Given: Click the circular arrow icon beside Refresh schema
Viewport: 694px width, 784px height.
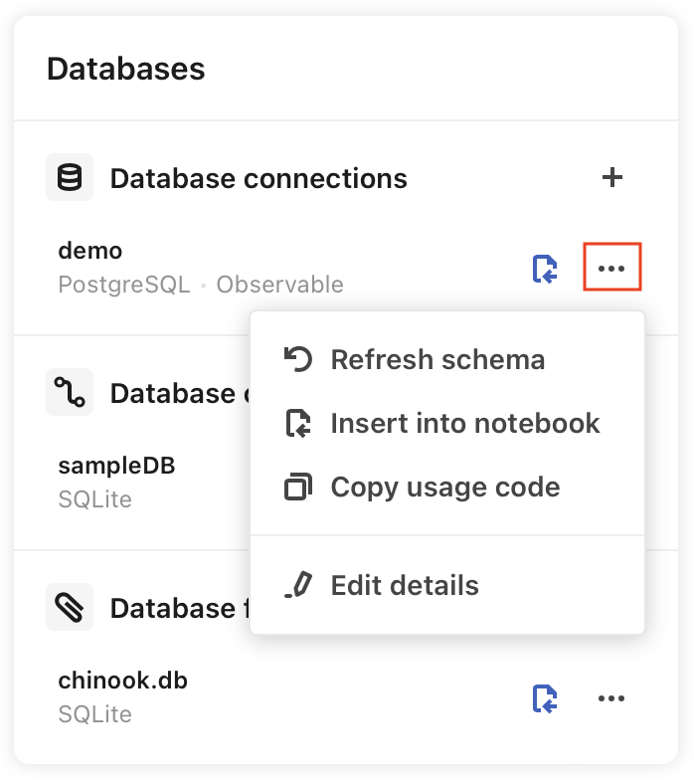Looking at the screenshot, I should (298, 359).
